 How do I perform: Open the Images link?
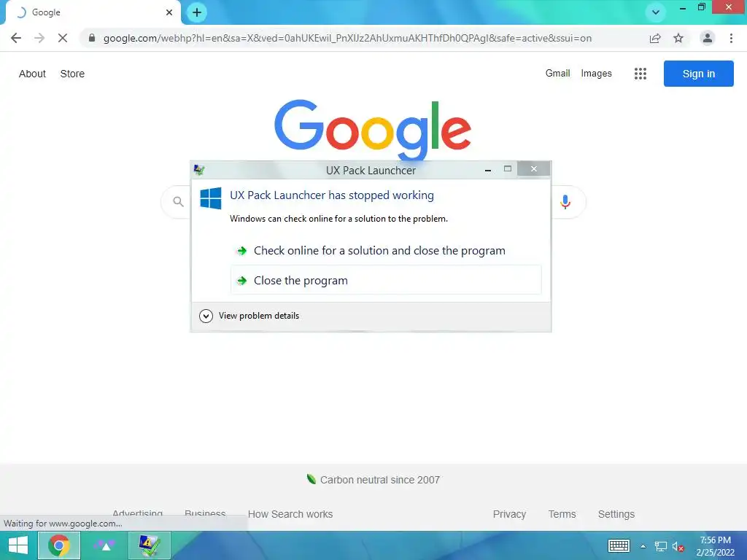click(596, 74)
